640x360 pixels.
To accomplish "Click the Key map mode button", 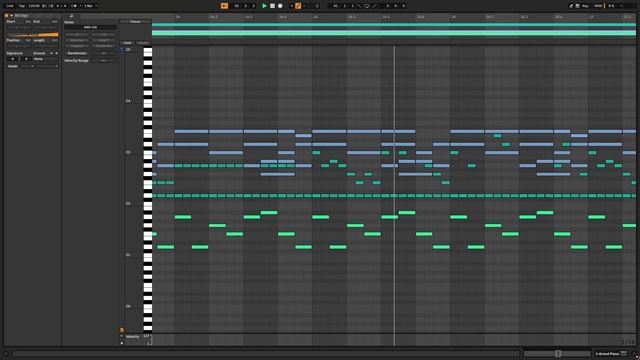I will (585, 6).
